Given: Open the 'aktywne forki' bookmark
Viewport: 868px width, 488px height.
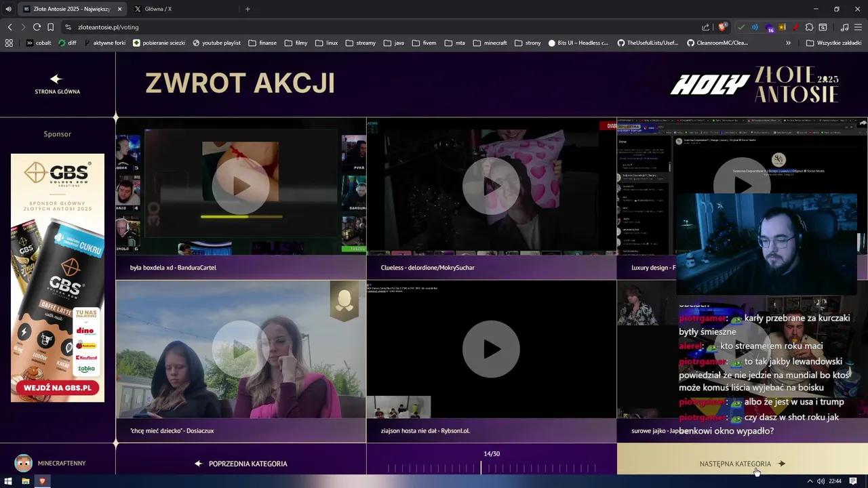Looking at the screenshot, I should [x=104, y=43].
